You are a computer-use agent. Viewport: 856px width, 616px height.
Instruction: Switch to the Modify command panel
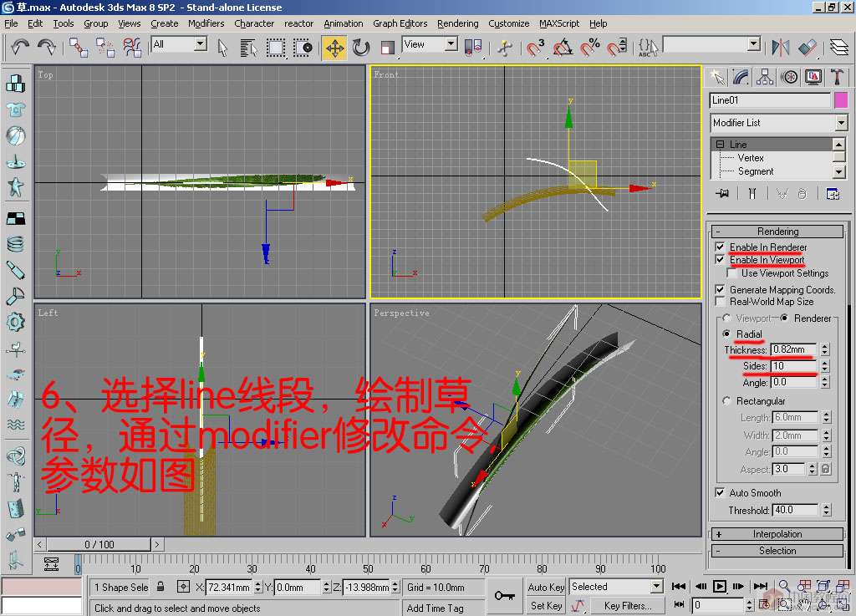[741, 78]
